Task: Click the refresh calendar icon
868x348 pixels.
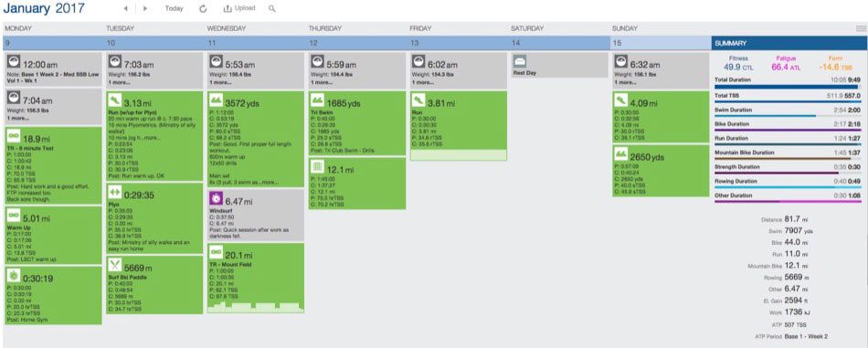Action: [203, 8]
